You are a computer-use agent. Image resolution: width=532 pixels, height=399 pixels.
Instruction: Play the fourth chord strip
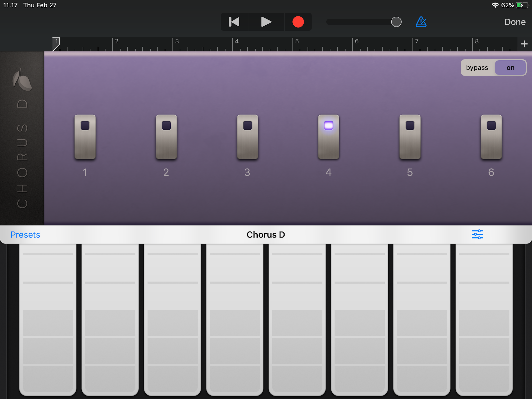[235, 320]
